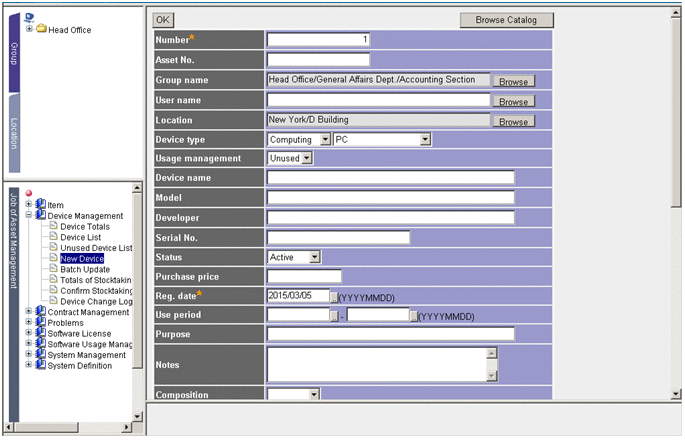
Task: Open the Use period end date picker
Action: 413,315
